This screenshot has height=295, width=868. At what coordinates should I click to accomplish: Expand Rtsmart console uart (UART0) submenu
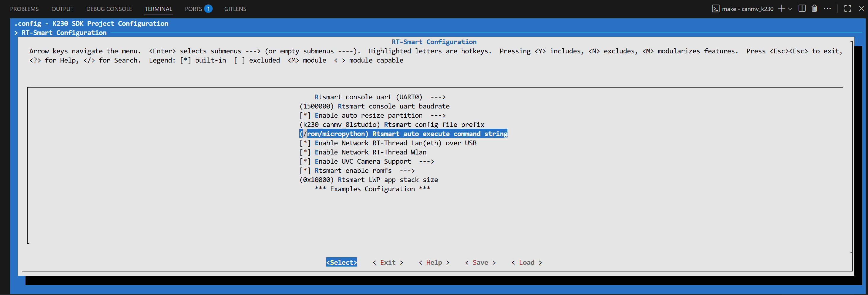point(380,97)
